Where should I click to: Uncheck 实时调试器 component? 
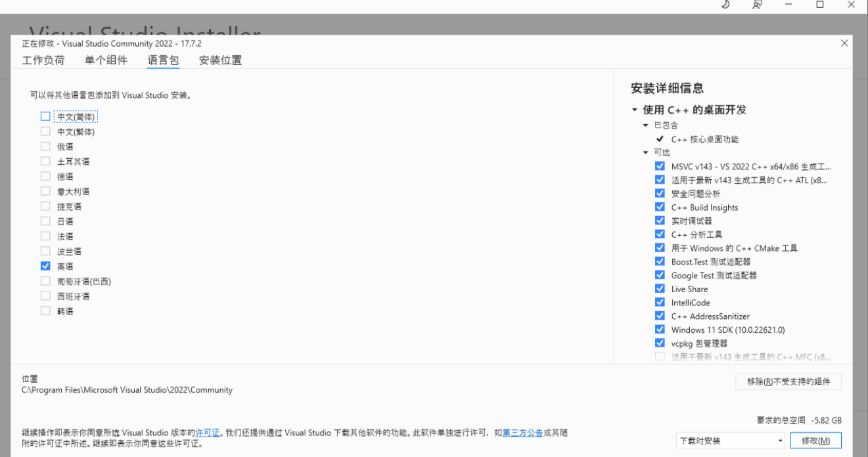point(660,221)
